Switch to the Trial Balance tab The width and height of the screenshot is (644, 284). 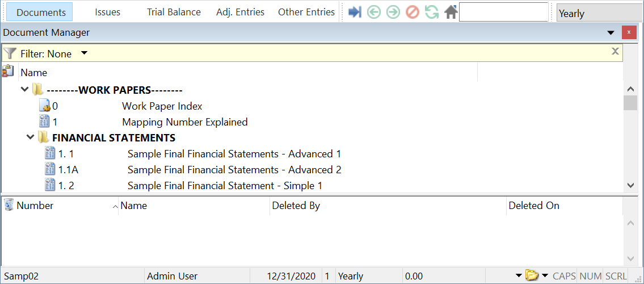174,12
